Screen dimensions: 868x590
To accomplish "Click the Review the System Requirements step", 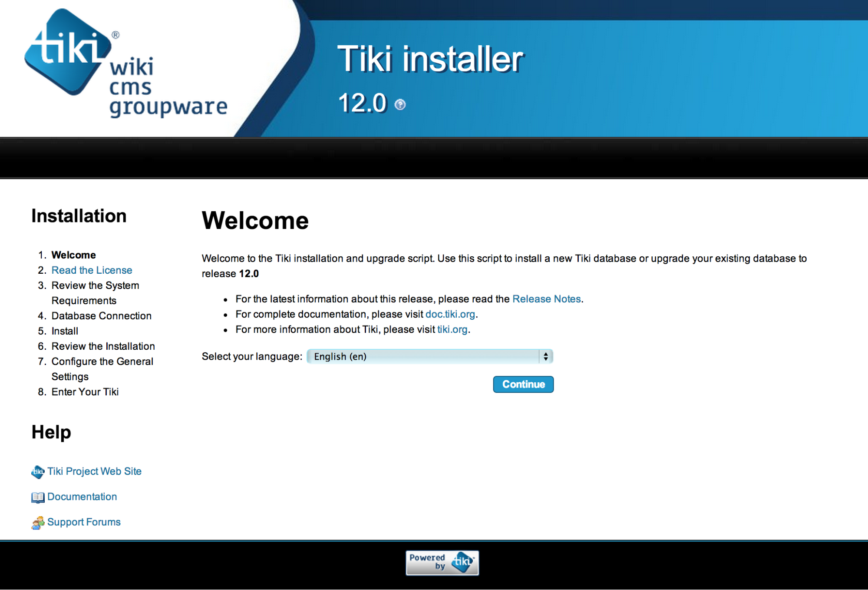I will (x=95, y=293).
